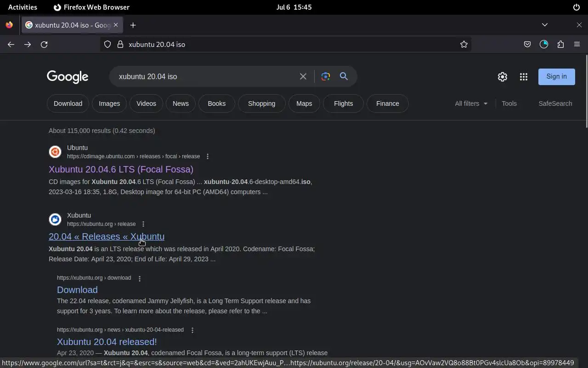This screenshot has width=588, height=368.
Task: Open SafeSearch settings
Action: (555, 103)
